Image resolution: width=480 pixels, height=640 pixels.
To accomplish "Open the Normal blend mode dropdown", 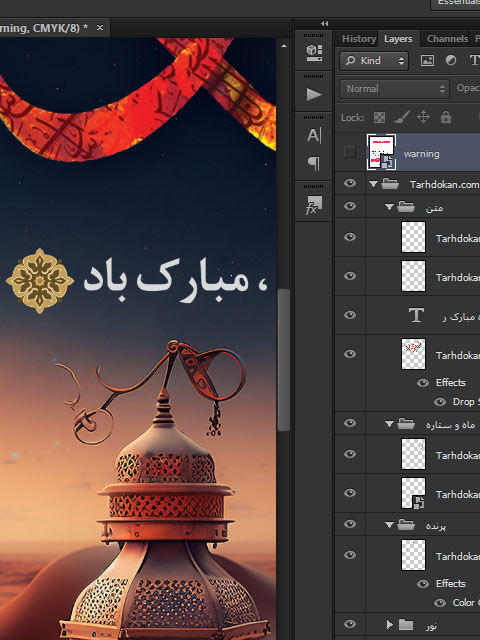I will pos(394,89).
